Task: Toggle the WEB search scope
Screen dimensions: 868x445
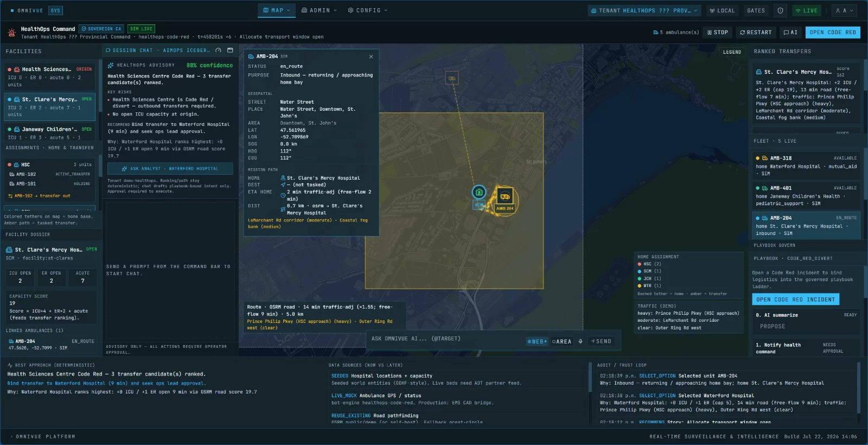Action: tap(537, 341)
